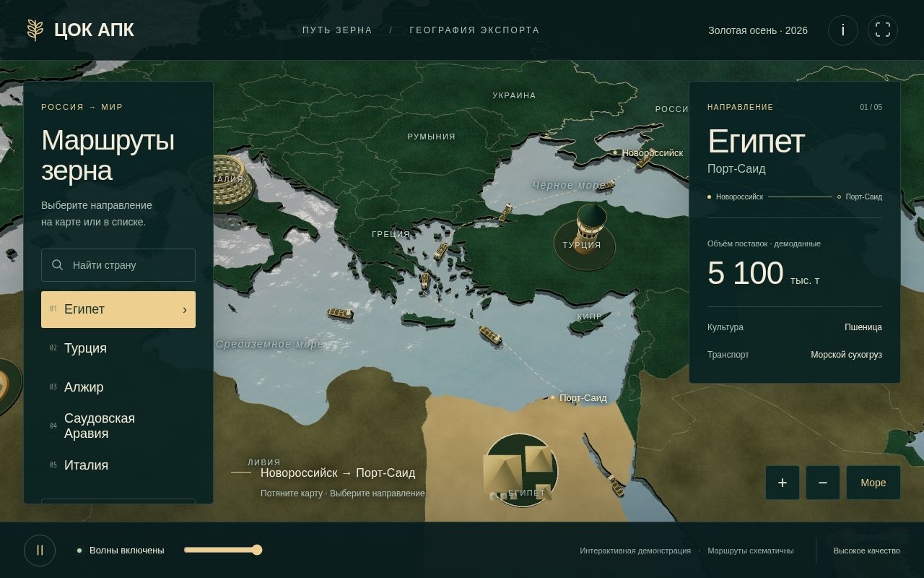The image size is (924, 578).
Task: Select Алжир in the country list
Action: 118,387
